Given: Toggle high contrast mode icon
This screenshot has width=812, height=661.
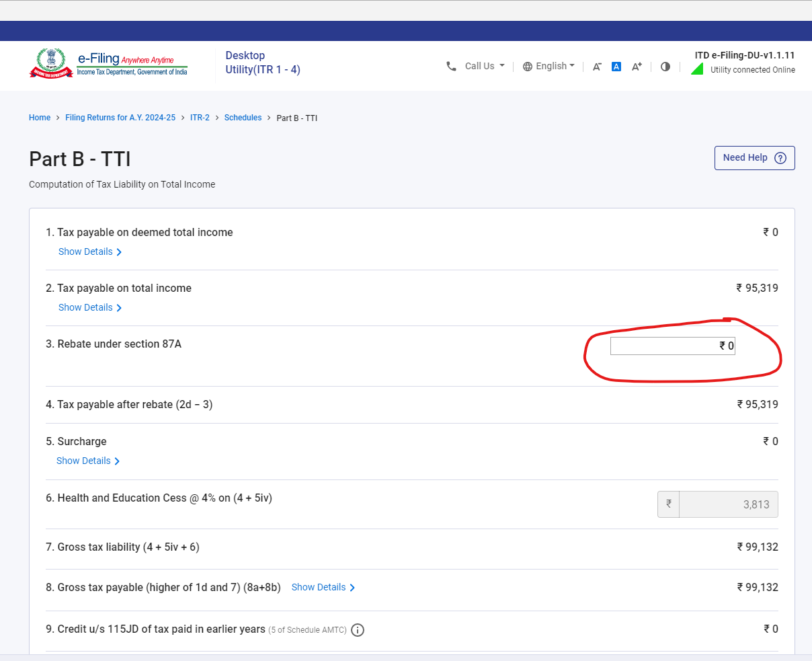Looking at the screenshot, I should 665,67.
